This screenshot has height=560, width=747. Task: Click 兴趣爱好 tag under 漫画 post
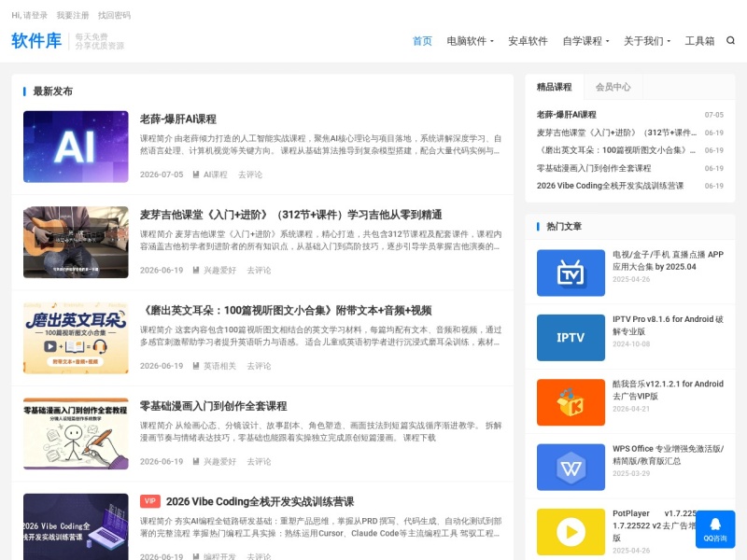click(220, 461)
